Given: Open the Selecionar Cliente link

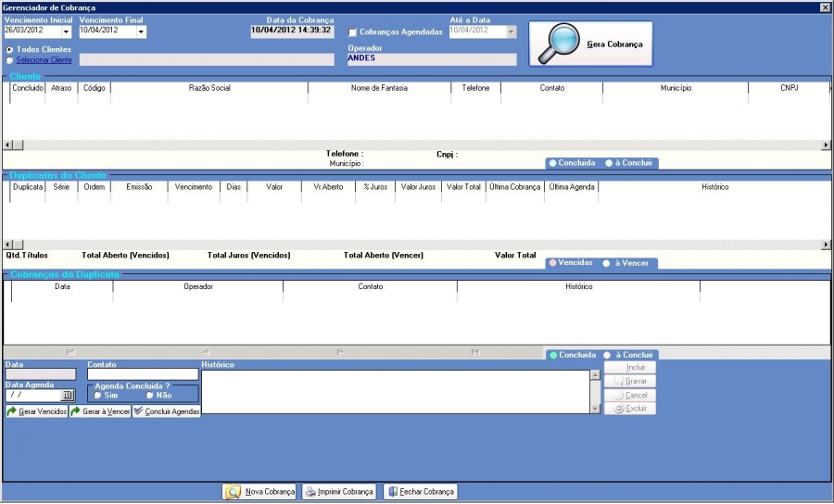Looking at the screenshot, I should [x=44, y=60].
